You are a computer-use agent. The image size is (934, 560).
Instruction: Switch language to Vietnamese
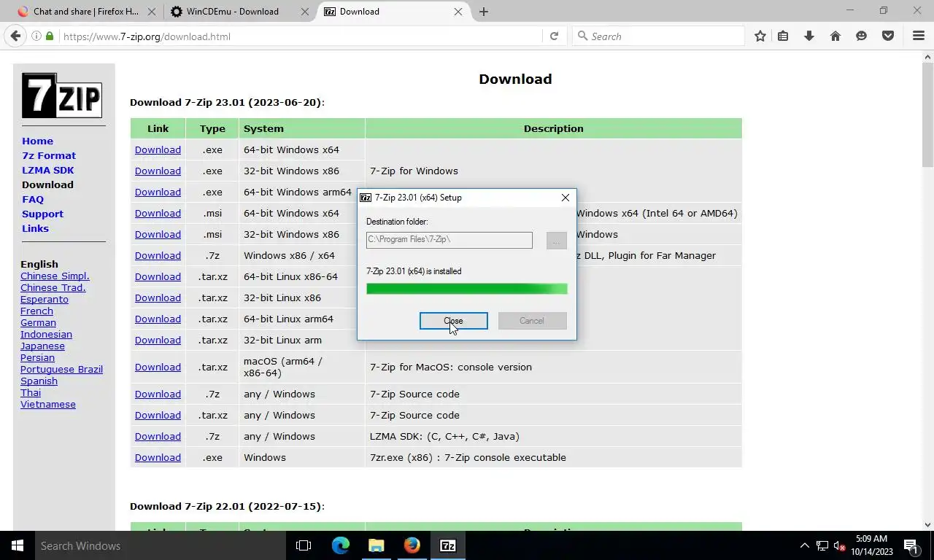(x=48, y=404)
